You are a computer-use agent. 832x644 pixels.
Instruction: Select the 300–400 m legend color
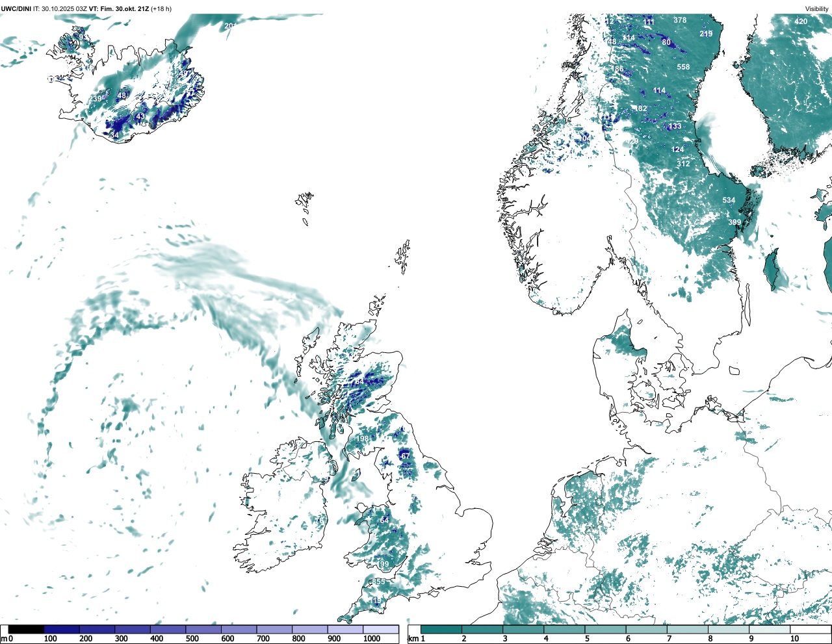pyautogui.click(x=133, y=629)
